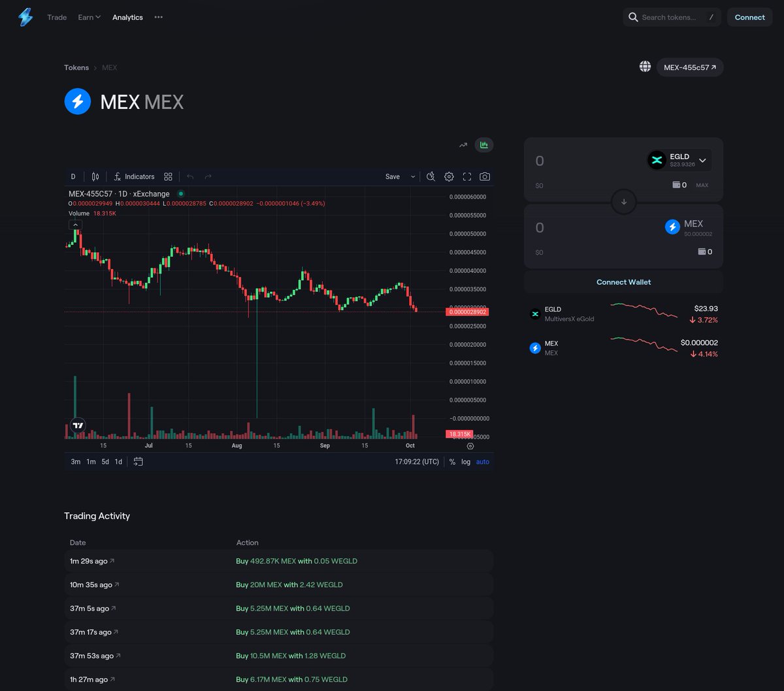Open the Trade menu item
The height and width of the screenshot is (691, 784).
57,17
